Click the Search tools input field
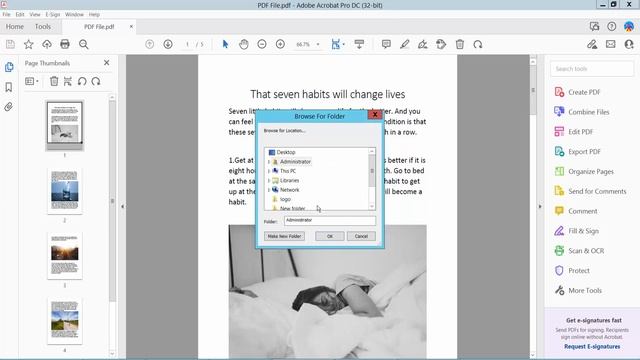The image size is (640, 360). (x=592, y=69)
